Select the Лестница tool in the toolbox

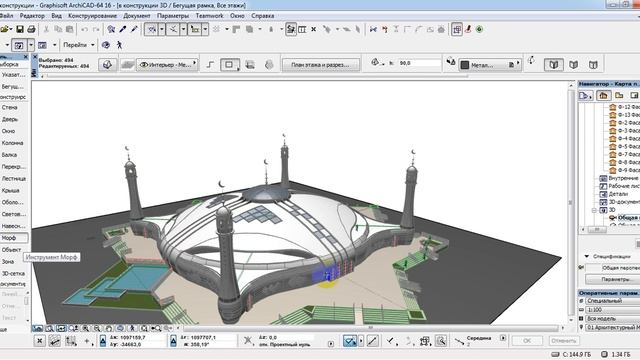[x=13, y=178]
